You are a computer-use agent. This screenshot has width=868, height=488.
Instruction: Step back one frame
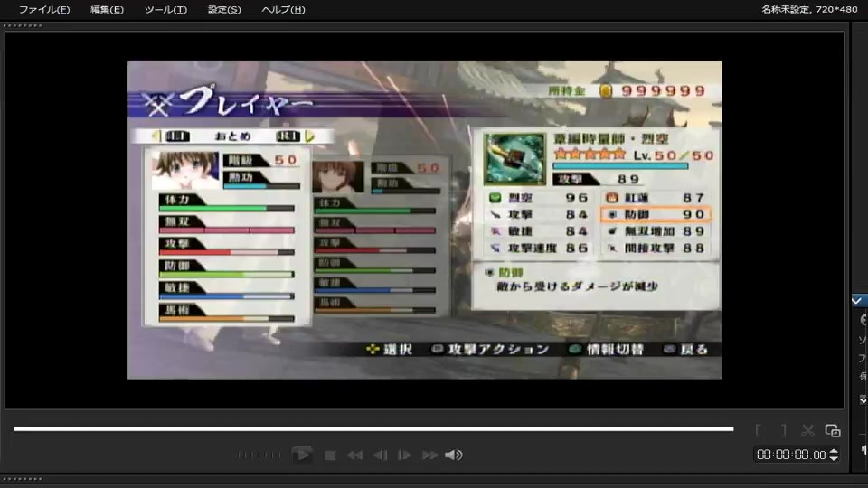381,455
